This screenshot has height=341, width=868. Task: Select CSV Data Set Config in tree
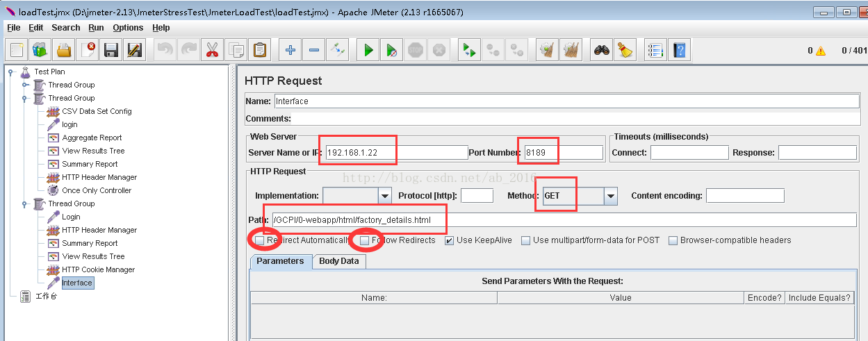coord(97,111)
